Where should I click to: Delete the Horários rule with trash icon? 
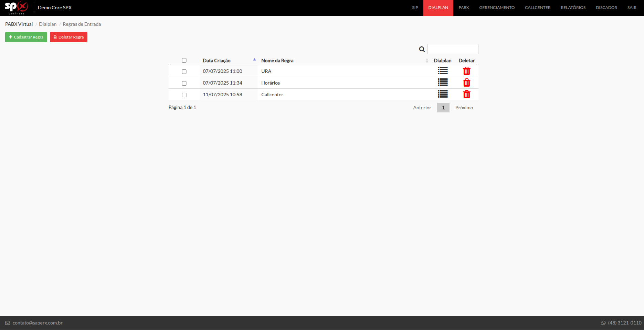466,83
